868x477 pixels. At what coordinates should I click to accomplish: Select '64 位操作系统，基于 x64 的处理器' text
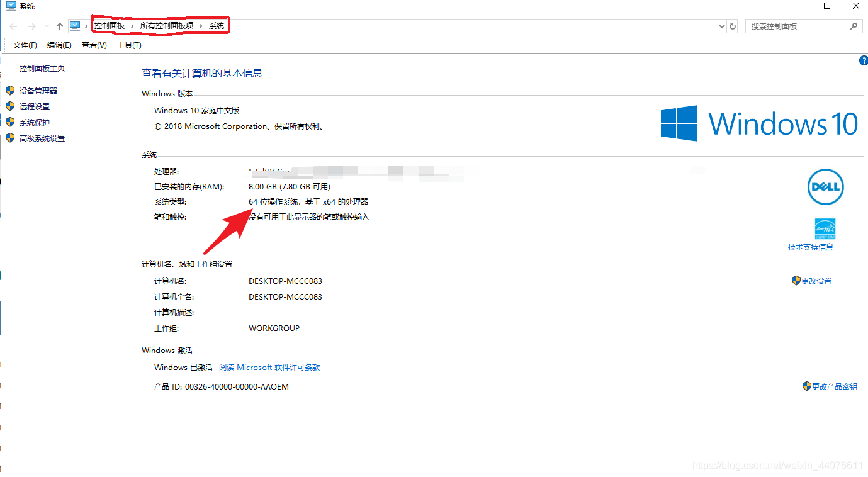click(x=308, y=202)
